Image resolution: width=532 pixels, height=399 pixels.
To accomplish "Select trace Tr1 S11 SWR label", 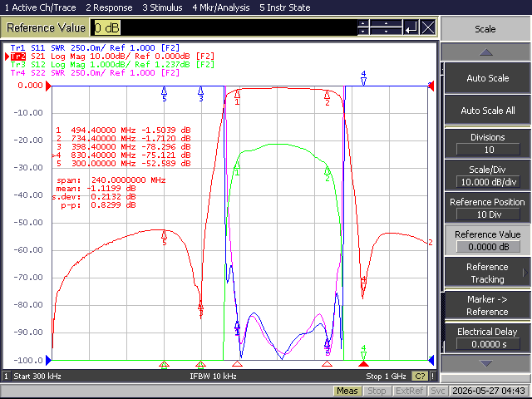I will (x=95, y=48).
